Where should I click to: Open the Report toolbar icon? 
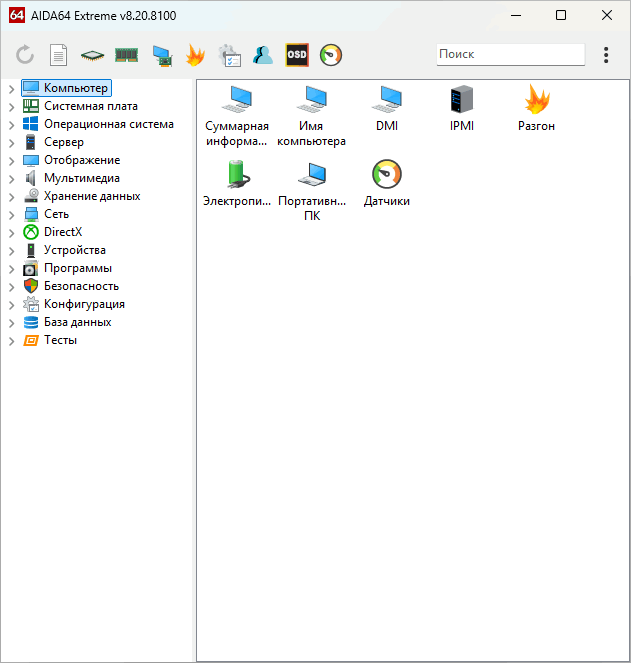59,55
